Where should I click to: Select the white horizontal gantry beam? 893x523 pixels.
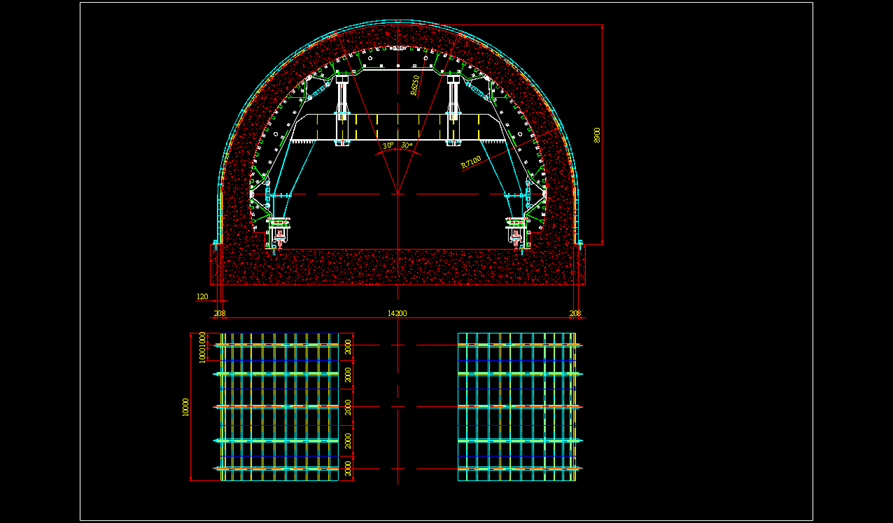pos(397,127)
